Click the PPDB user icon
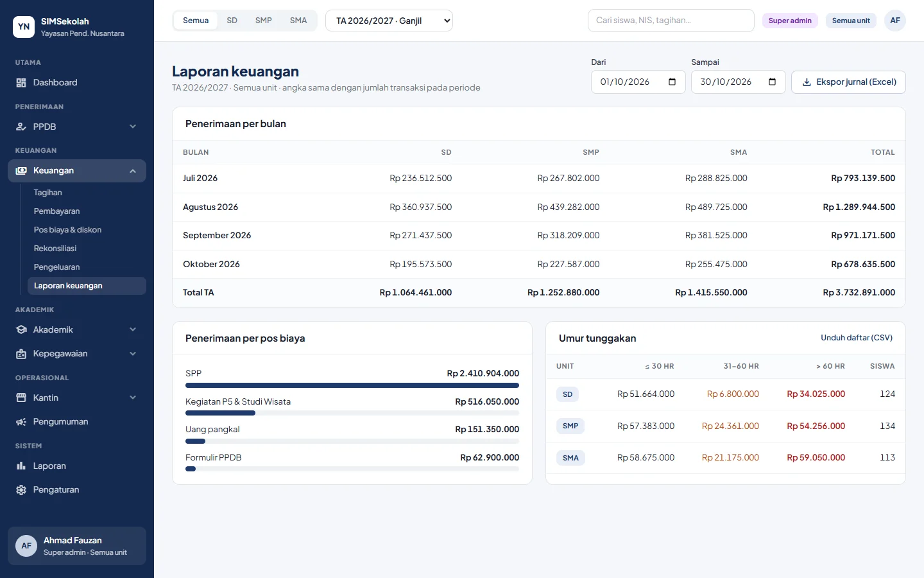924x578 pixels. [x=21, y=127]
